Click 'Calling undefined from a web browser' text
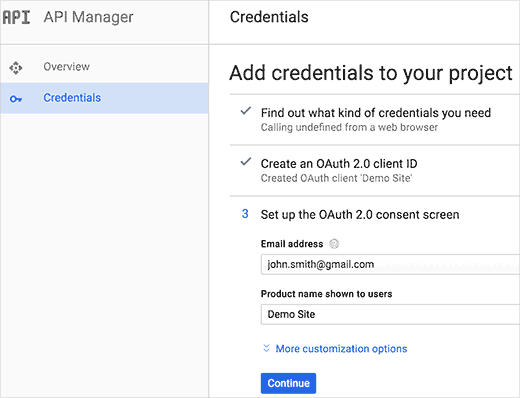The width and height of the screenshot is (520, 398). coord(349,127)
